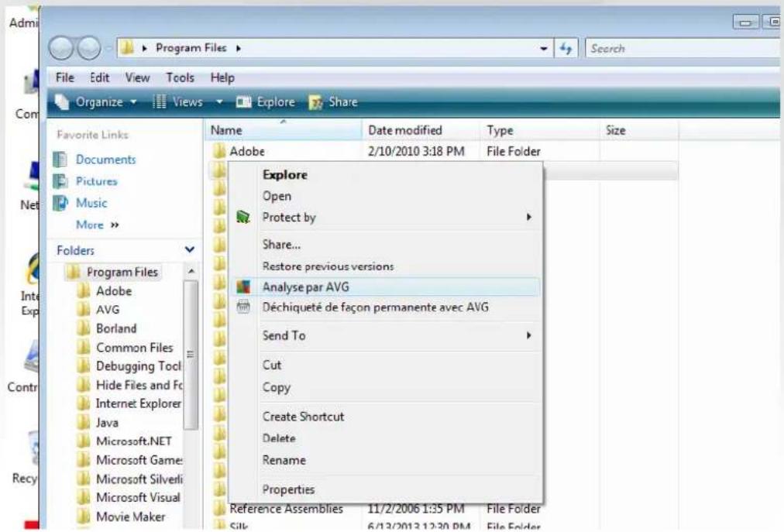
Task: Open the address bar history dropdown arrow
Action: [x=544, y=49]
